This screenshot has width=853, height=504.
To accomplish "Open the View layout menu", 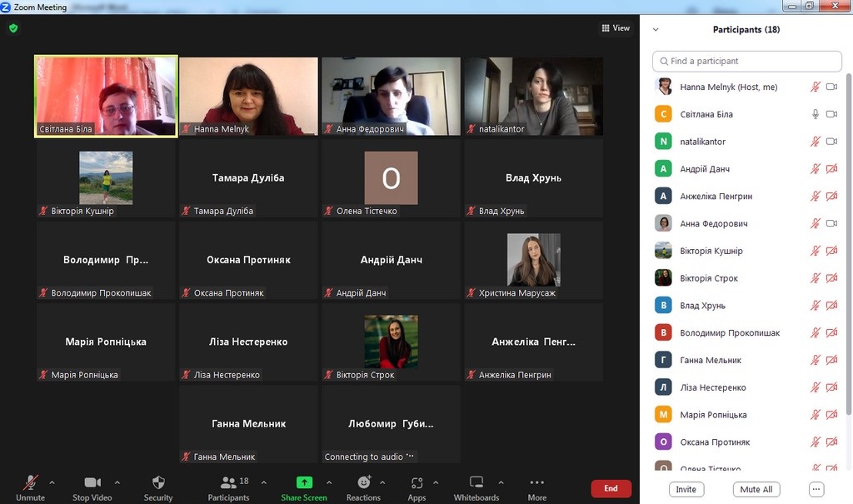I will (x=616, y=28).
